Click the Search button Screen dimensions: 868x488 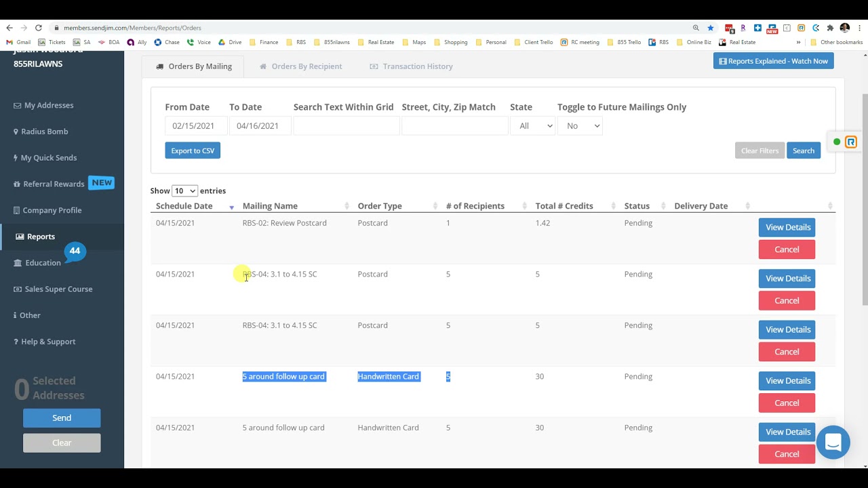click(804, 150)
